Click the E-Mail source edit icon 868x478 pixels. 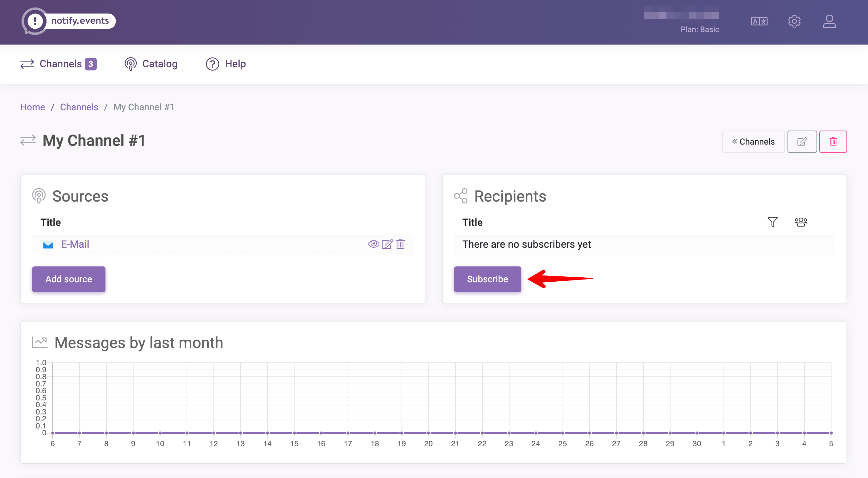click(387, 243)
